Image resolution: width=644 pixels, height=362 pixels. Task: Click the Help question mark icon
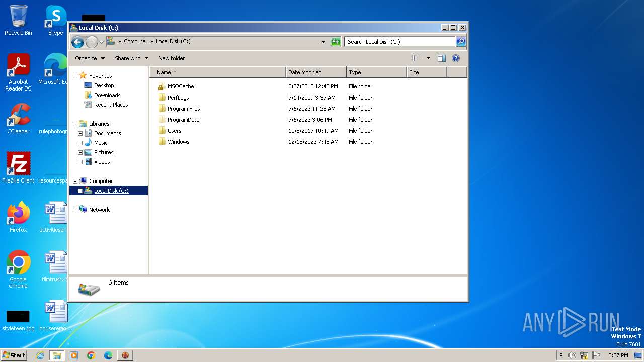tap(456, 58)
